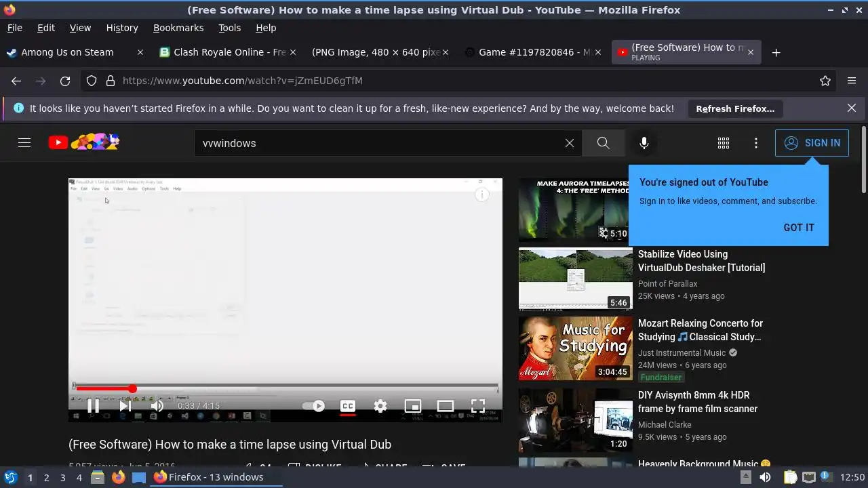Switch to workspace 2 in taskbar

coord(46,477)
